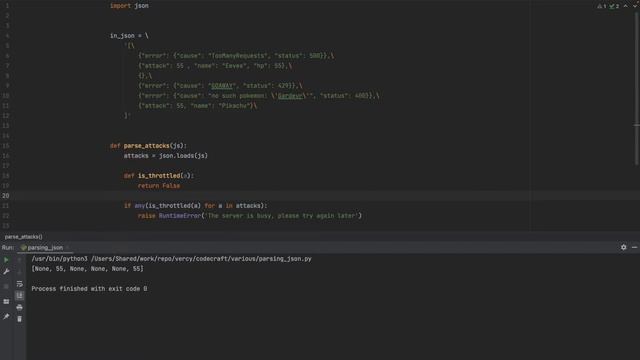Click the up-the-stack-trace arrow in Run panel
640x360 pixels.
(x=19, y=260)
